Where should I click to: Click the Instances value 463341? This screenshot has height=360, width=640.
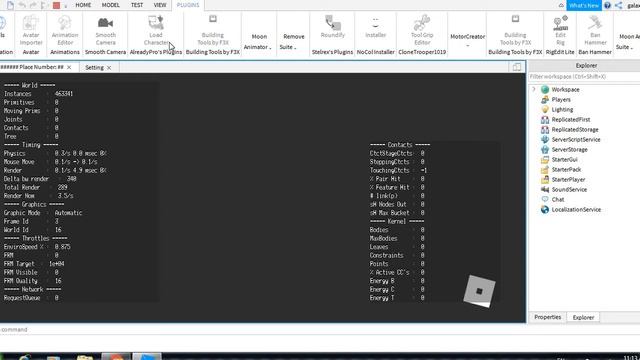pyautogui.click(x=64, y=93)
